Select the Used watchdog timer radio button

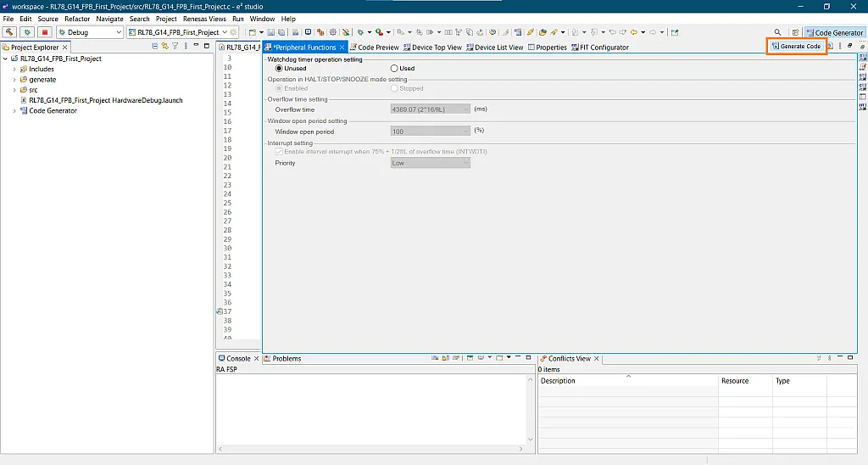pos(394,69)
